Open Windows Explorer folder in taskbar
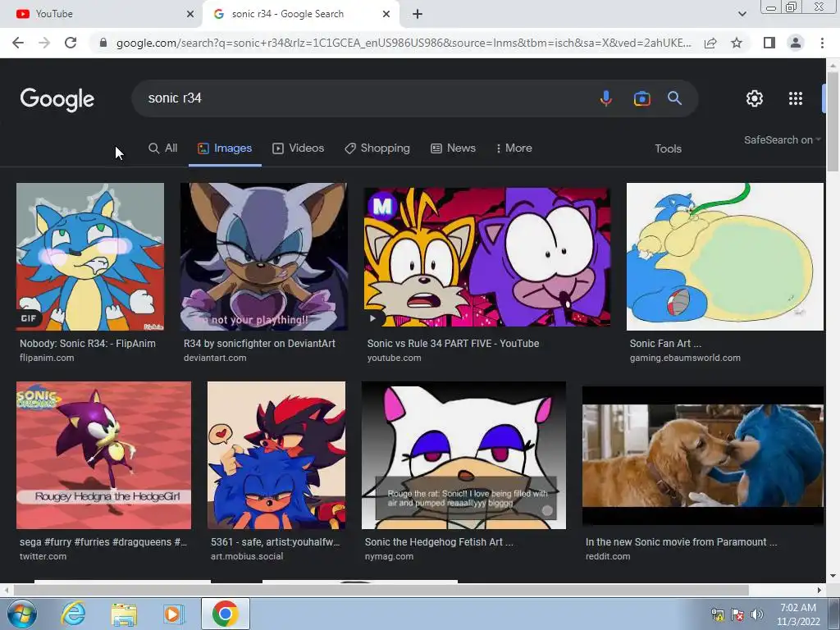The width and height of the screenshot is (840, 630). (124, 614)
